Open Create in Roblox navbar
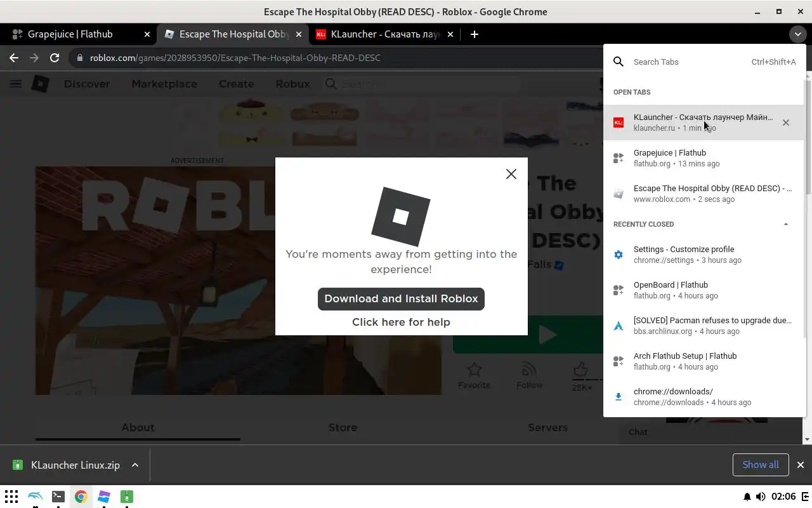 click(236, 84)
